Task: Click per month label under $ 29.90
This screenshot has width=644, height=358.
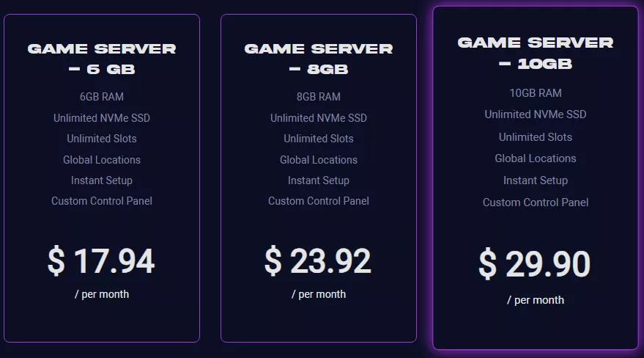Action: coord(536,300)
